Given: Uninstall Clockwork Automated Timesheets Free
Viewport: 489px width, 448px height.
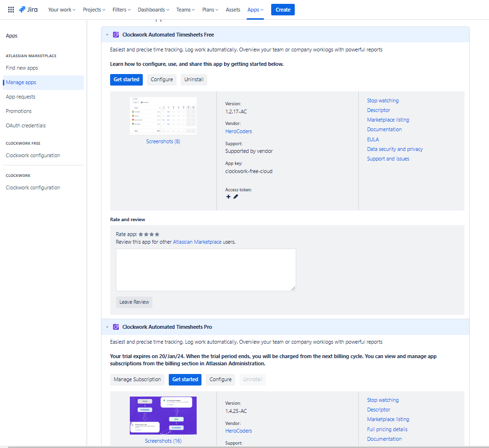Looking at the screenshot, I should click(194, 79).
